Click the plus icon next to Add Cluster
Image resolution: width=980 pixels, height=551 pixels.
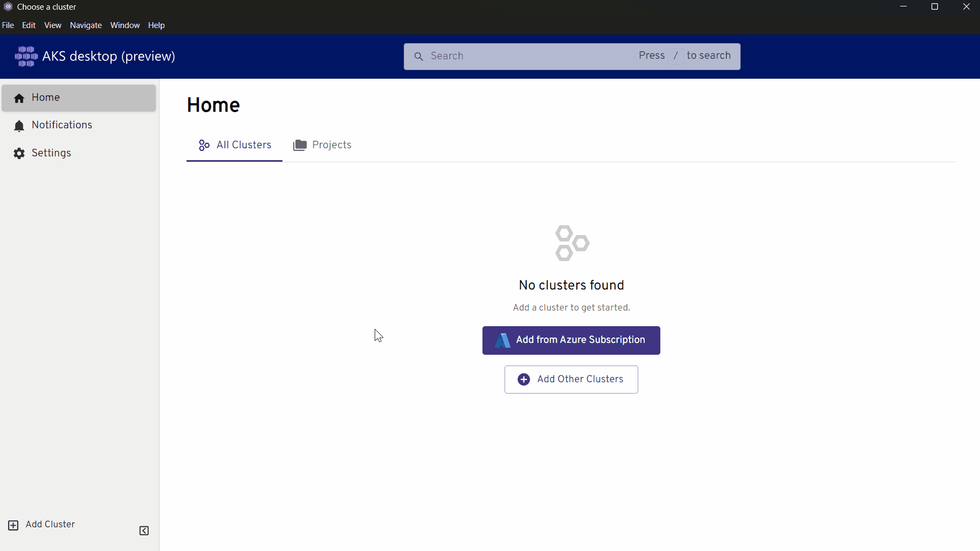point(13,525)
